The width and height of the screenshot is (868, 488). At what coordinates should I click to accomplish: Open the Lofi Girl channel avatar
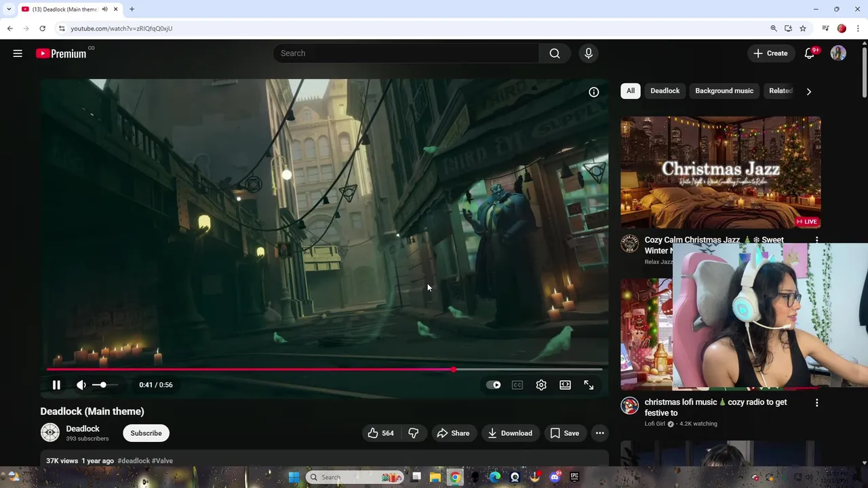point(630,406)
